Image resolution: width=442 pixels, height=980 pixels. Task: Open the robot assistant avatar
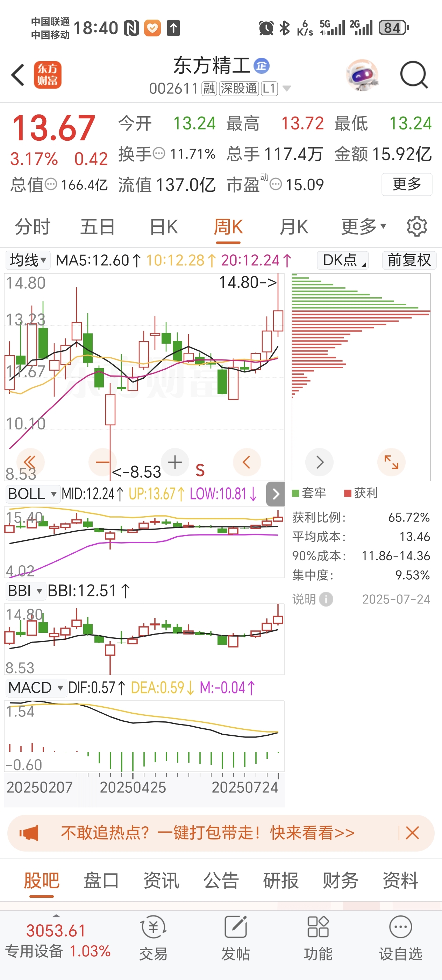362,75
